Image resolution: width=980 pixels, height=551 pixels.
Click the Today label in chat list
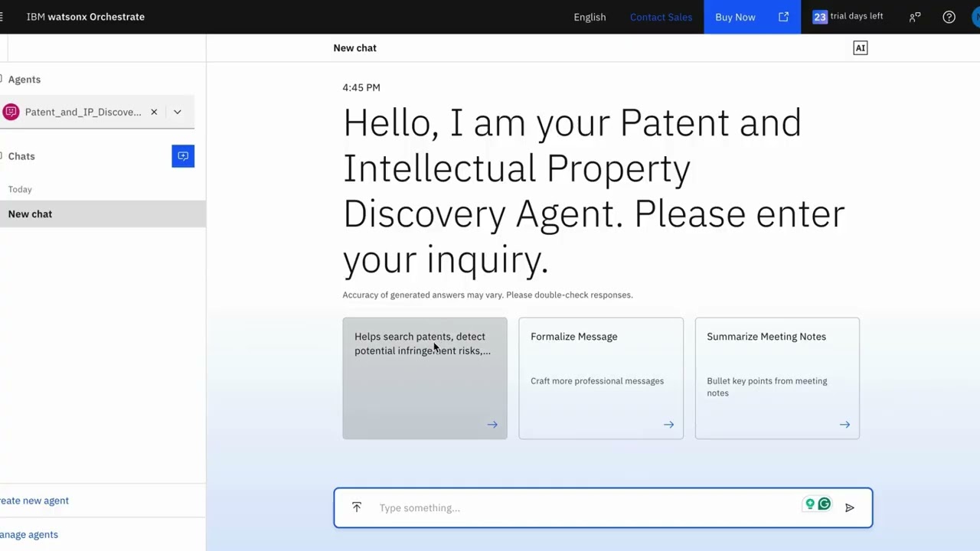tap(20, 189)
